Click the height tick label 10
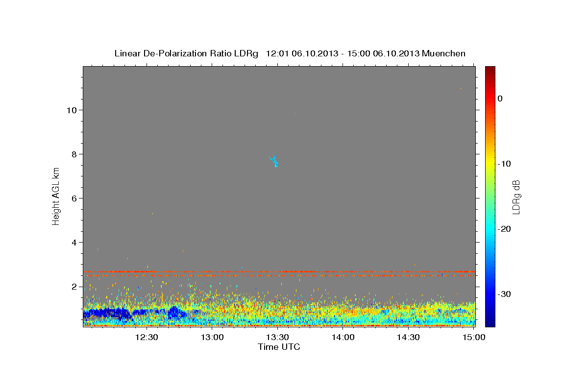This screenshot has width=588, height=392. pyautogui.click(x=72, y=110)
